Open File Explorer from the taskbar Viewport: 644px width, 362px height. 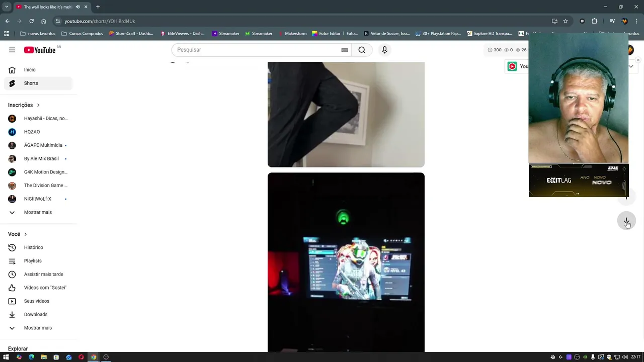click(x=44, y=357)
